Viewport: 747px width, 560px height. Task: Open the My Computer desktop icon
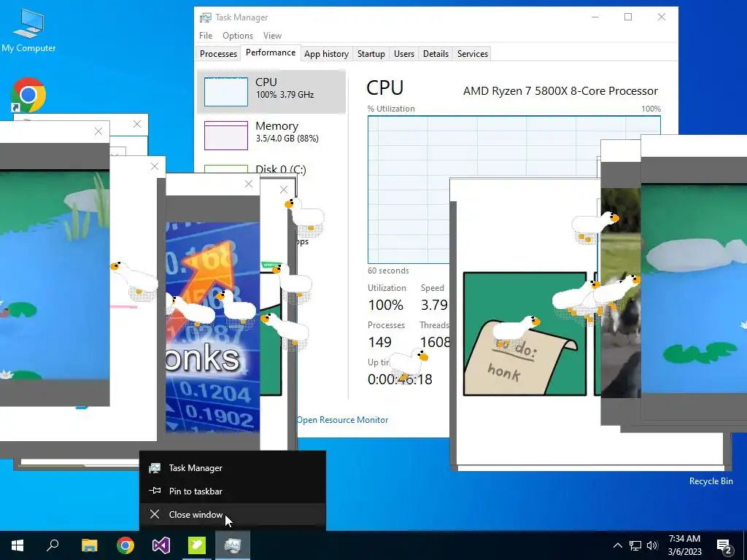pyautogui.click(x=28, y=31)
